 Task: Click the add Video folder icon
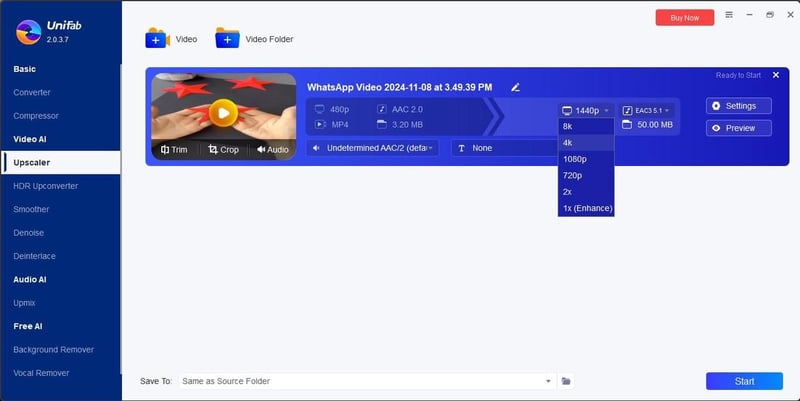coord(227,39)
